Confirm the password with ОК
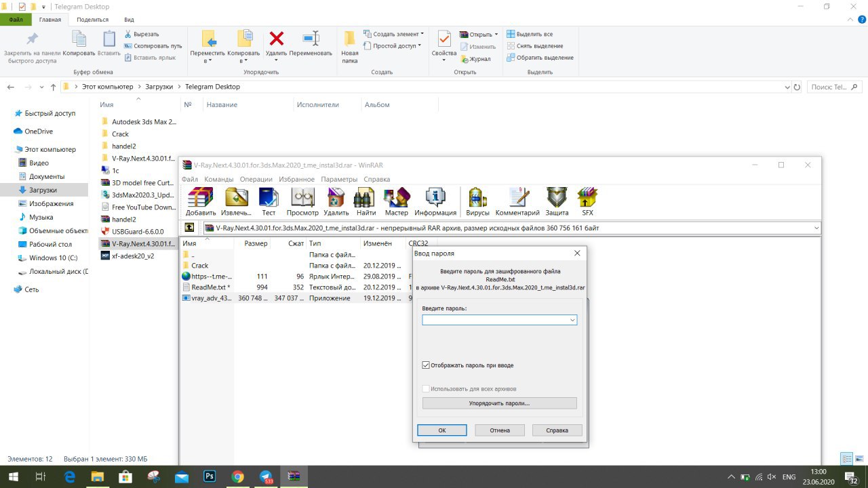The width and height of the screenshot is (868, 488). coord(442,430)
